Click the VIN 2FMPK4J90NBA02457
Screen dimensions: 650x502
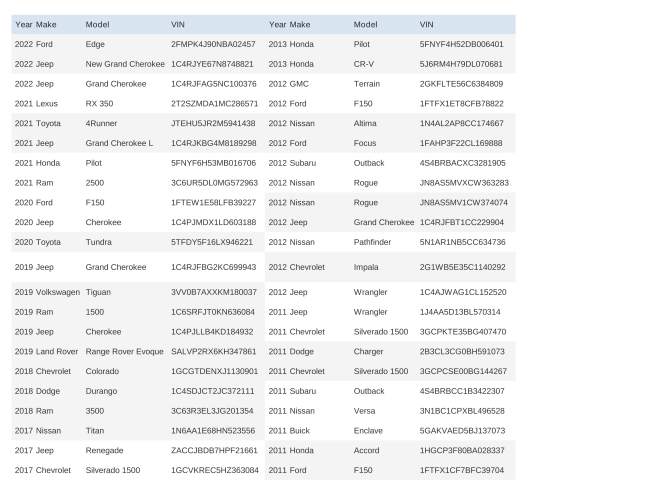[213, 44]
